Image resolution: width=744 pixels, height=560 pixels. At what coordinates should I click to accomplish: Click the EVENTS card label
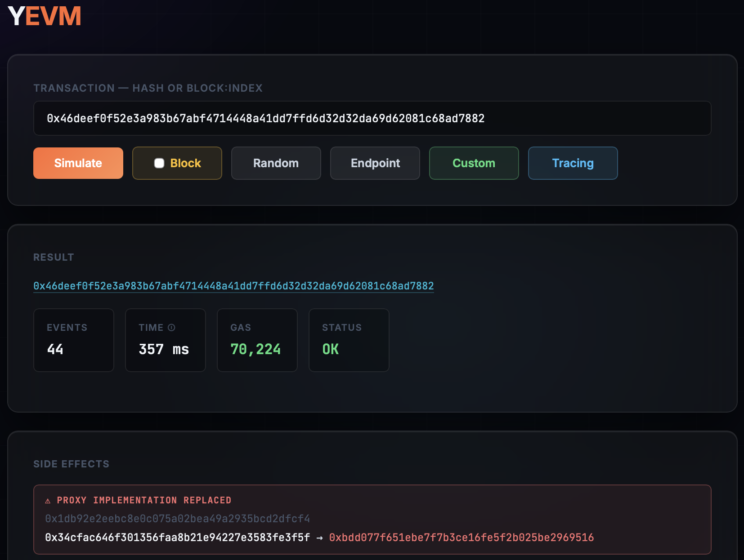[67, 328]
